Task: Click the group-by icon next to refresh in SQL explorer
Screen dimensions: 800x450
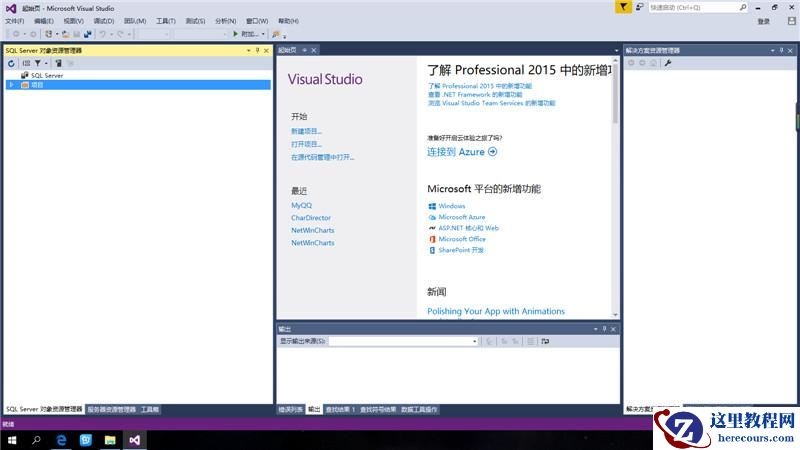Action: (x=26, y=63)
